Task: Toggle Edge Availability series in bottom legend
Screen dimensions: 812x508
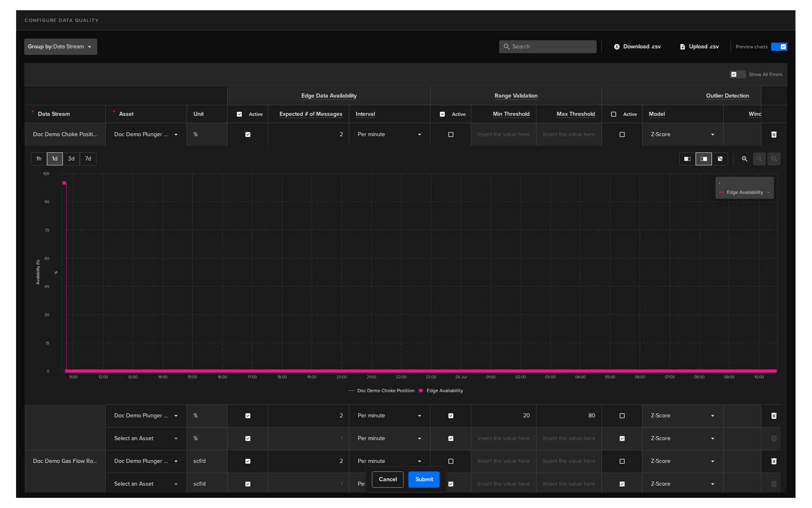Action: coord(441,391)
